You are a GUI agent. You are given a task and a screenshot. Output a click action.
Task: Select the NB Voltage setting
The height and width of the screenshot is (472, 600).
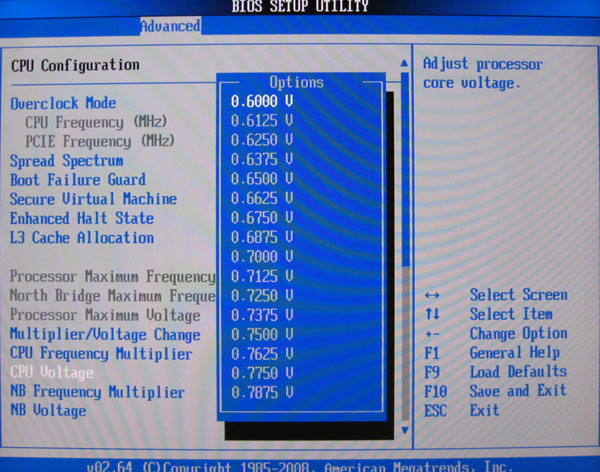(x=48, y=411)
